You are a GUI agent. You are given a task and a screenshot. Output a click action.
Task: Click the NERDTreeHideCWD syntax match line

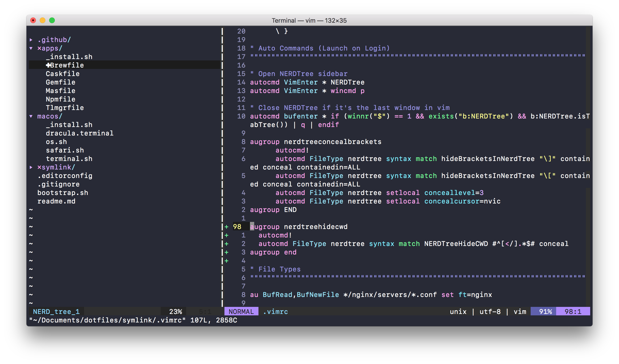point(413,243)
